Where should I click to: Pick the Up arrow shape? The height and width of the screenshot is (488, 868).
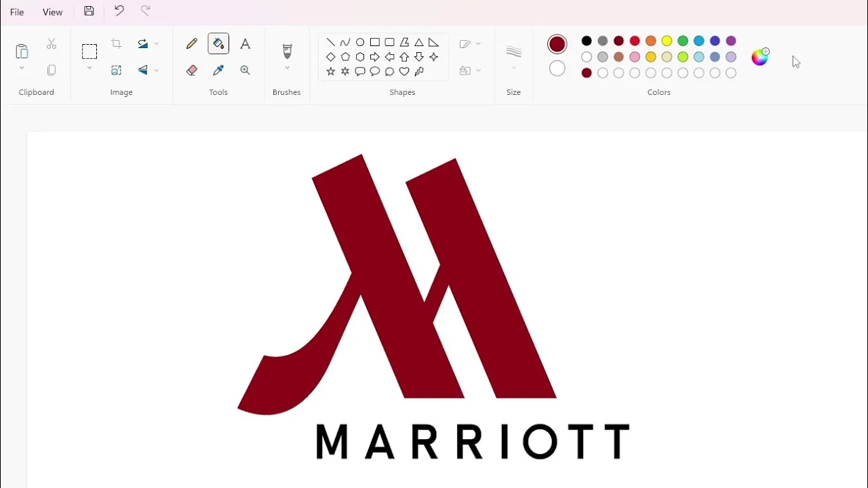(x=404, y=57)
